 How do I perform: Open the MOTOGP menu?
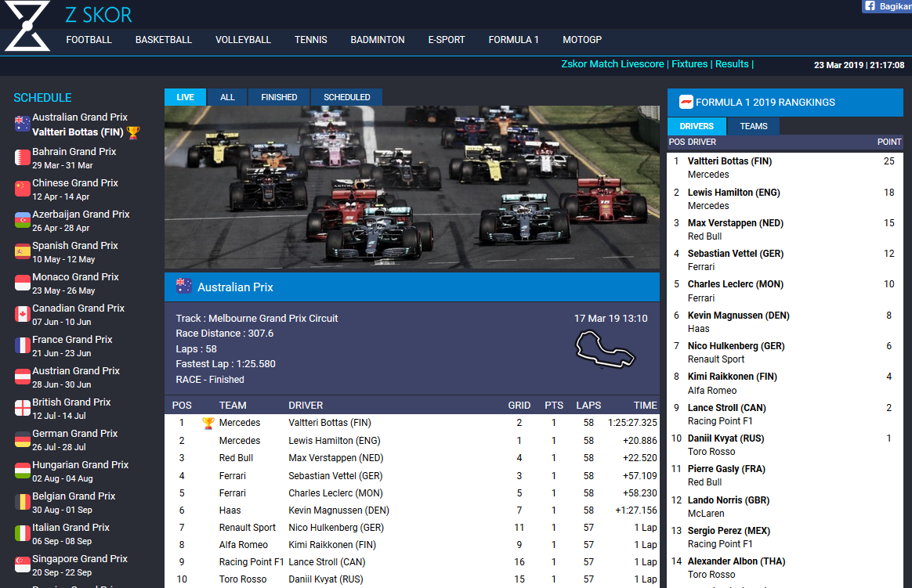point(582,40)
